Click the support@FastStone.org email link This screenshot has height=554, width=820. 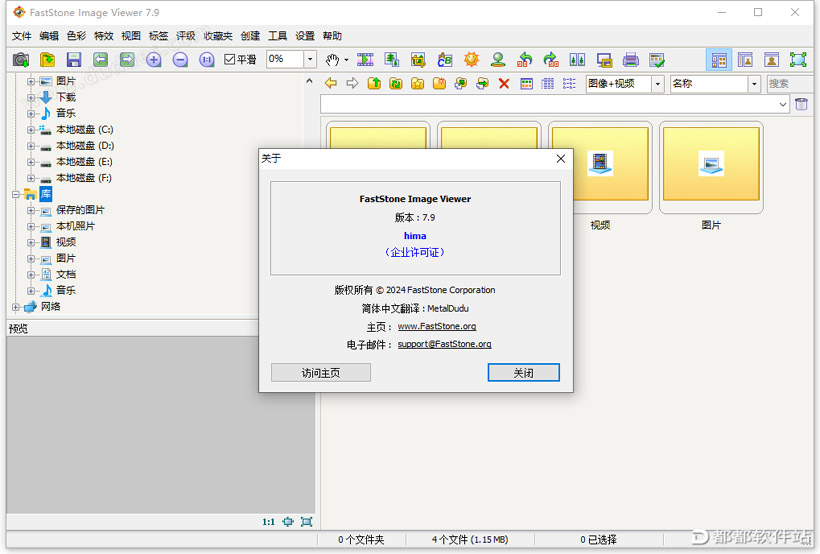tap(445, 344)
